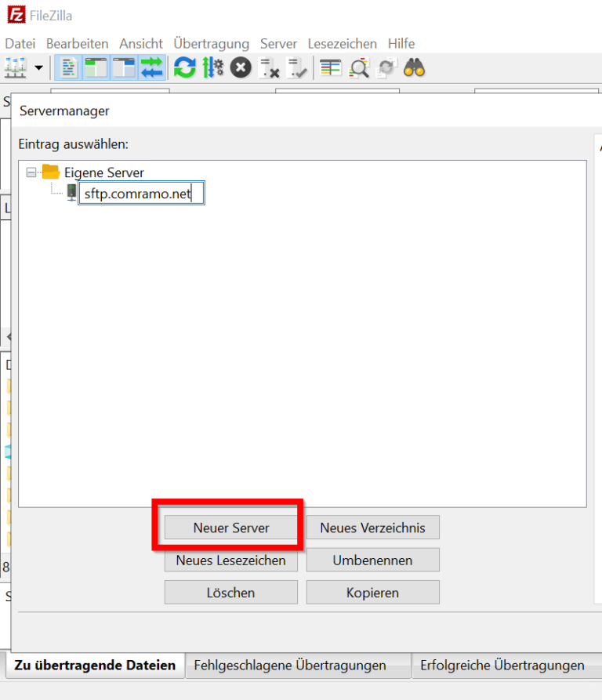Viewport: 602px width, 700px height.
Task: Toggle directory comparison icon
Action: click(x=359, y=68)
